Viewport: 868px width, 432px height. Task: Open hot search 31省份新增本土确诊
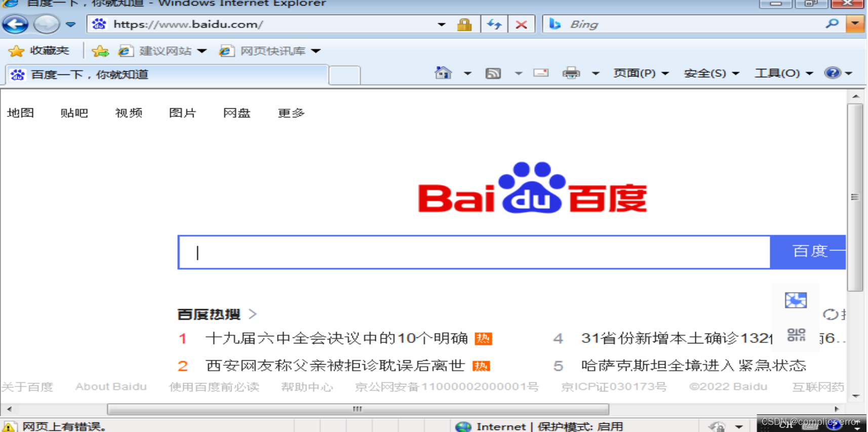click(677, 338)
